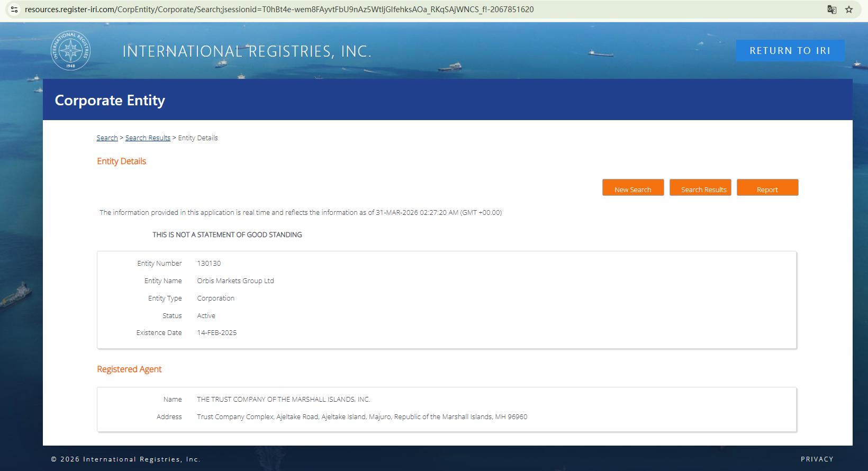868x471 pixels.
Task: Click the International Registries seal logo
Action: click(70, 51)
